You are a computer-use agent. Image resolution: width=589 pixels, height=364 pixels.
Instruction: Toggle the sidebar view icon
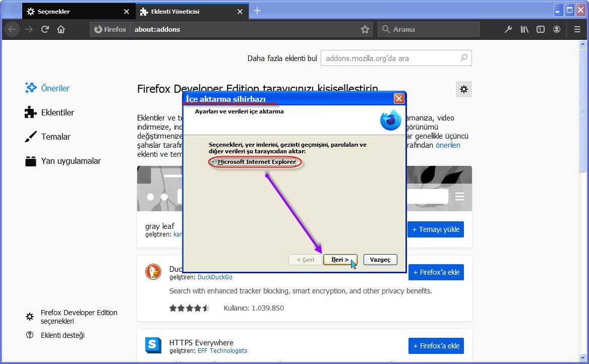click(541, 29)
